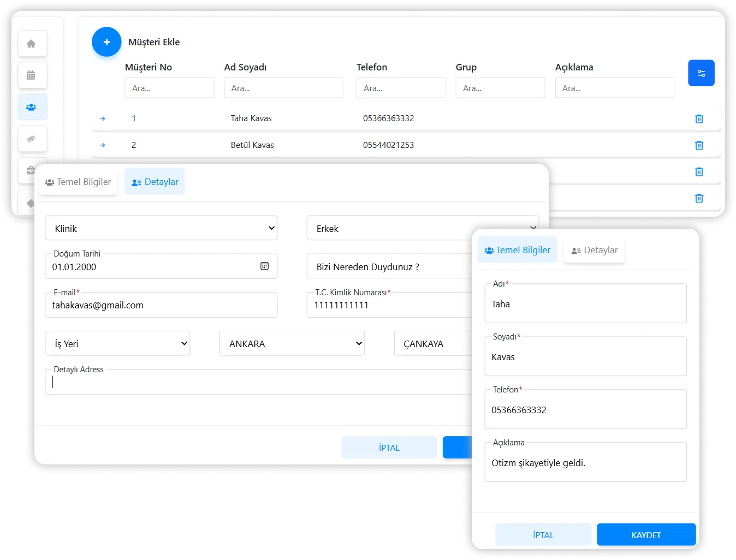Select the customers group icon in sidebar
The width and height of the screenshot is (736, 560).
32,107
